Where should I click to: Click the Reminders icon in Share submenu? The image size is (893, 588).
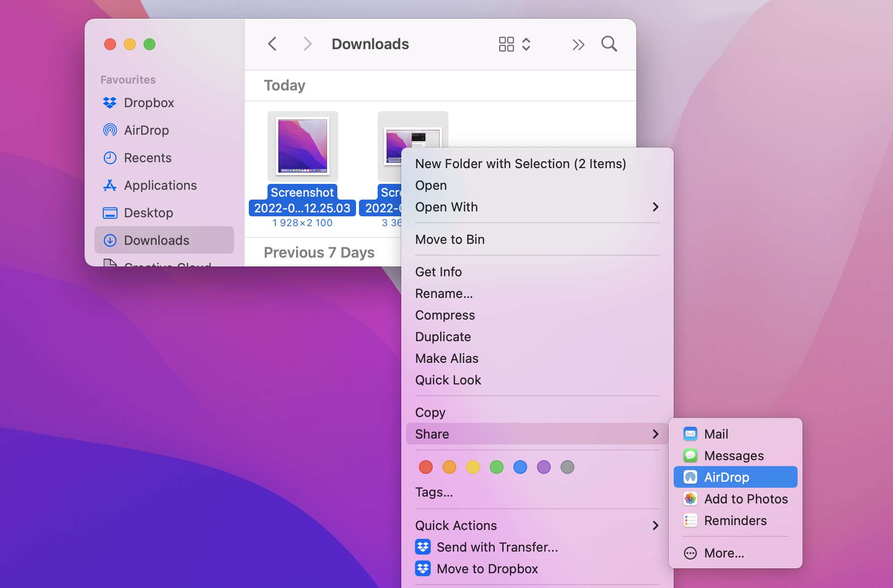click(690, 521)
